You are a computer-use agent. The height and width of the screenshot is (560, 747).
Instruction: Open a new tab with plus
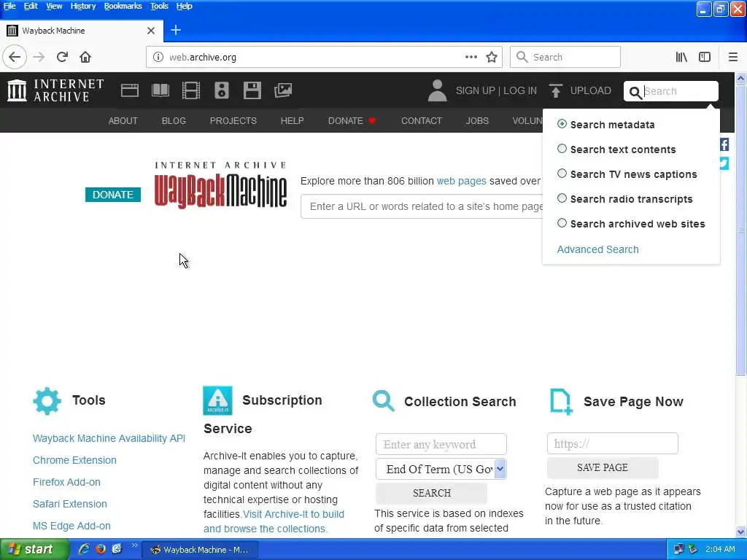point(175,30)
